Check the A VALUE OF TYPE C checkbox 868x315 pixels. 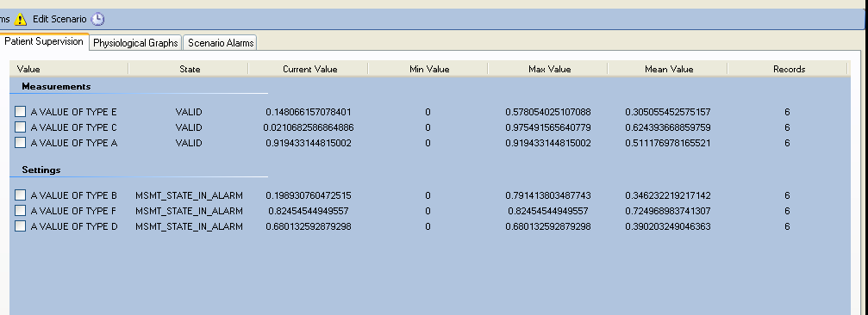pyautogui.click(x=21, y=127)
